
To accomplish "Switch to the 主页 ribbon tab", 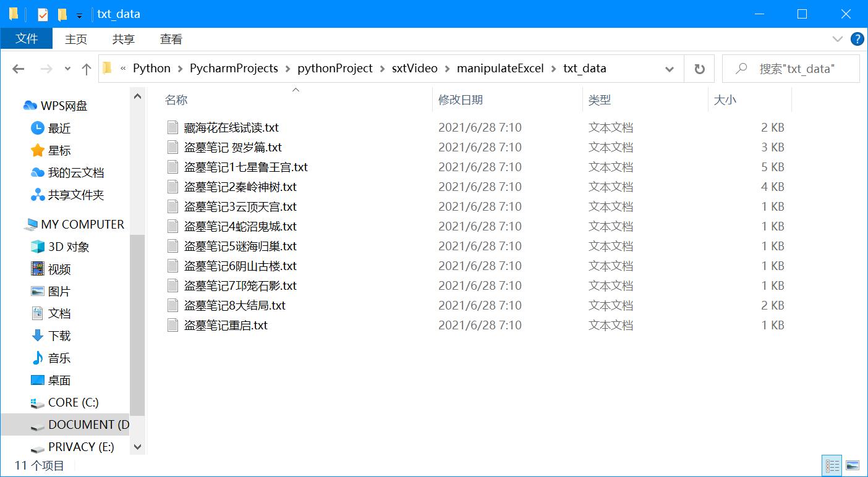I will pos(76,39).
